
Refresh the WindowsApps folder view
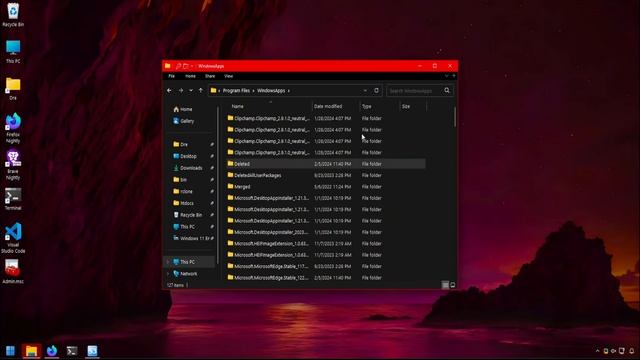(376, 91)
